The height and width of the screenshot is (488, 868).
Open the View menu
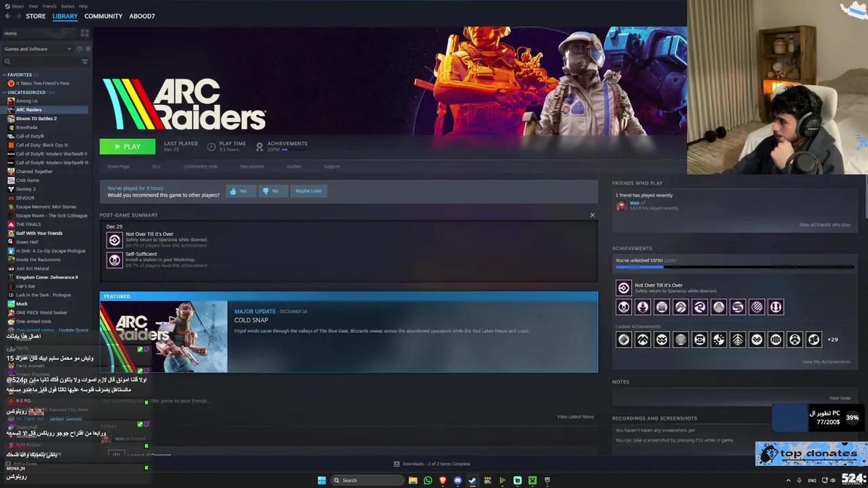[33, 6]
